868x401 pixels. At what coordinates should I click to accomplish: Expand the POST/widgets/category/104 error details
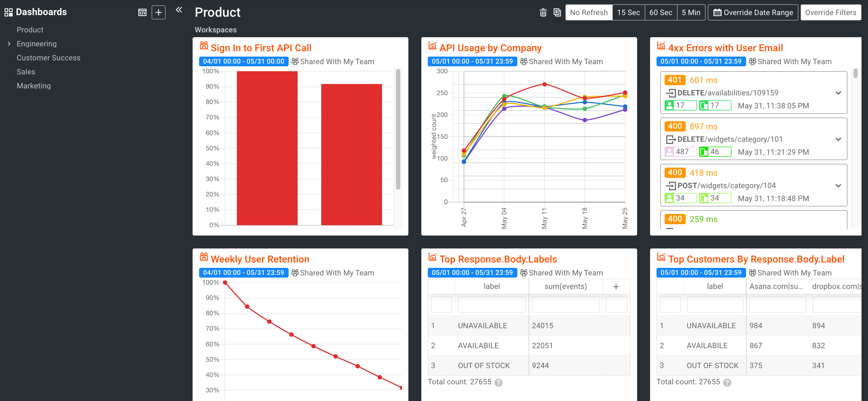coord(838,185)
